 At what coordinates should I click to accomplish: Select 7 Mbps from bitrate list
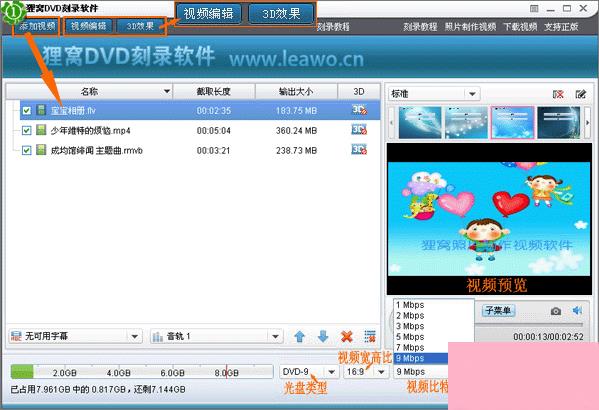(421, 348)
